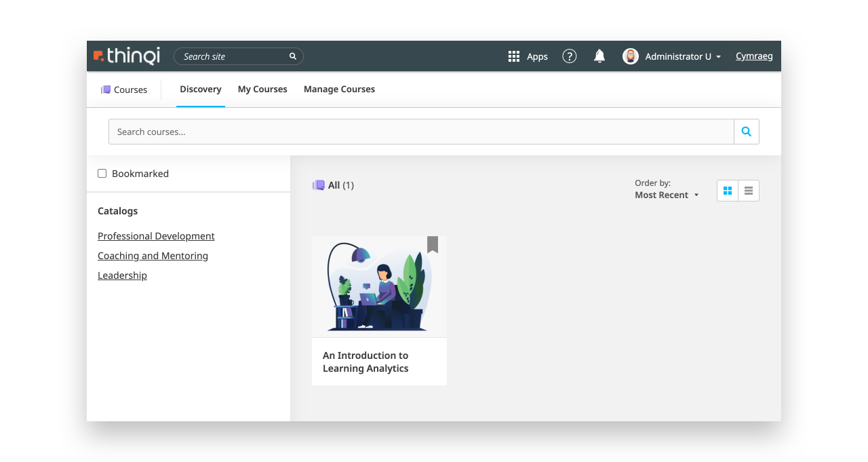This screenshot has height=462, width=868.
Task: Open the help icon in the header
Action: click(569, 56)
